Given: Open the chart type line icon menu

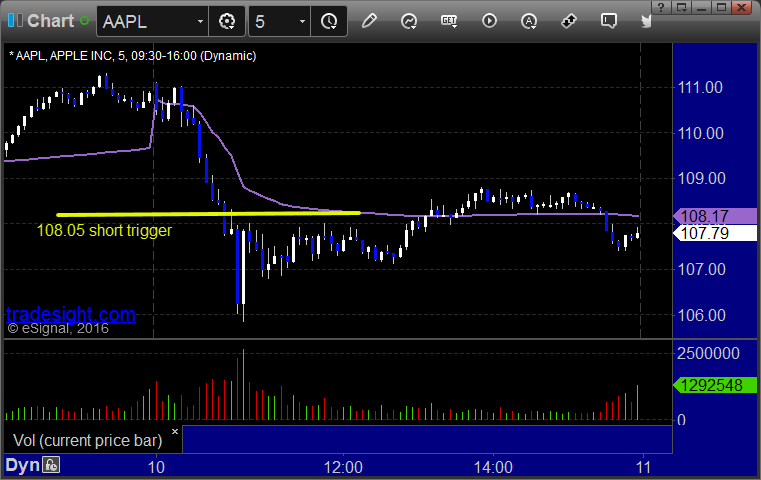Looking at the screenshot, I should coord(409,21).
